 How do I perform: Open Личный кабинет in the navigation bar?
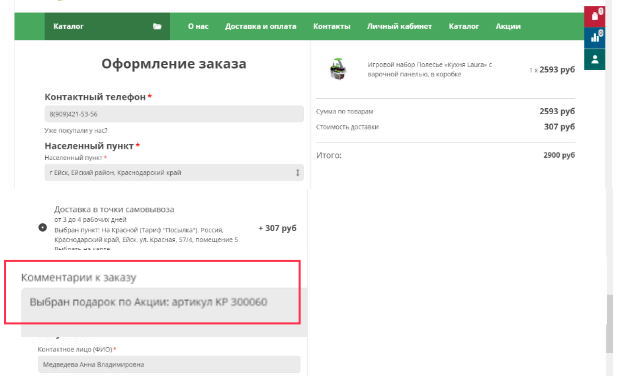tap(399, 26)
